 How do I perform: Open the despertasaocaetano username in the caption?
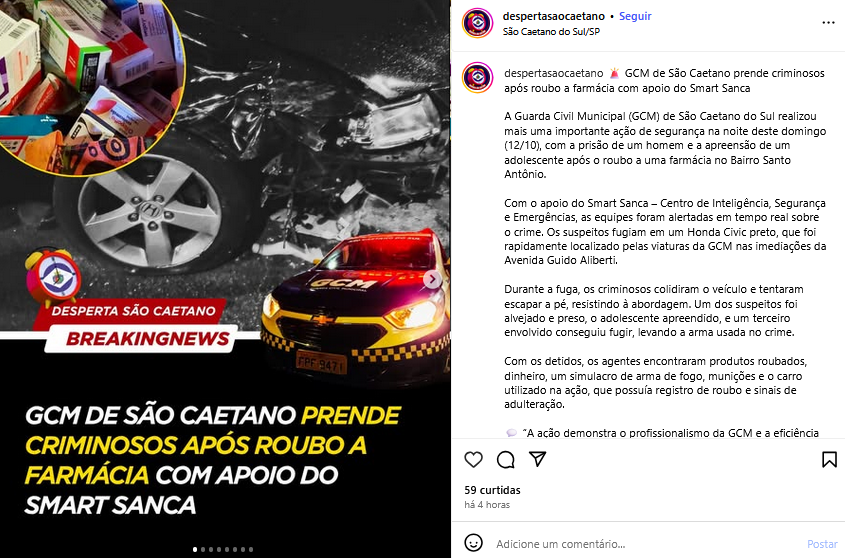[553, 73]
